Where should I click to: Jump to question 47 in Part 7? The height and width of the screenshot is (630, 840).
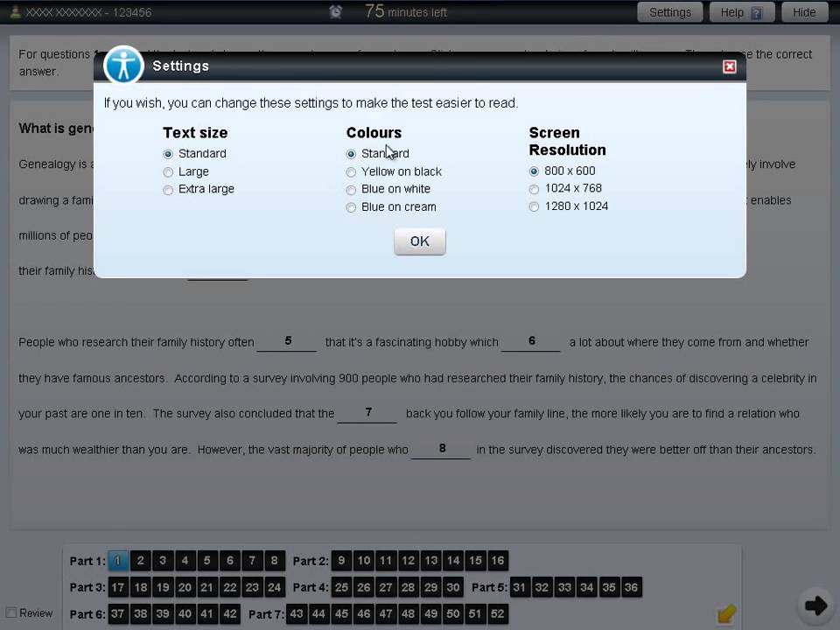pyautogui.click(x=386, y=614)
